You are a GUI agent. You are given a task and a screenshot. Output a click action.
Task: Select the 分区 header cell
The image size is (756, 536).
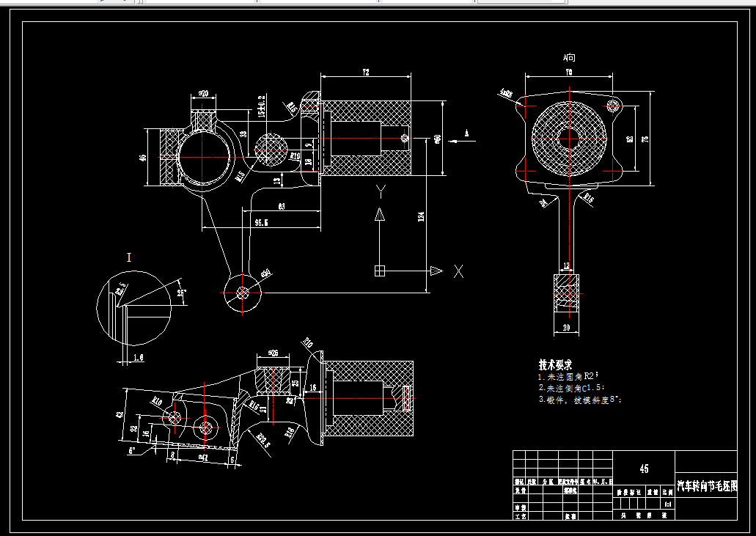point(547,482)
